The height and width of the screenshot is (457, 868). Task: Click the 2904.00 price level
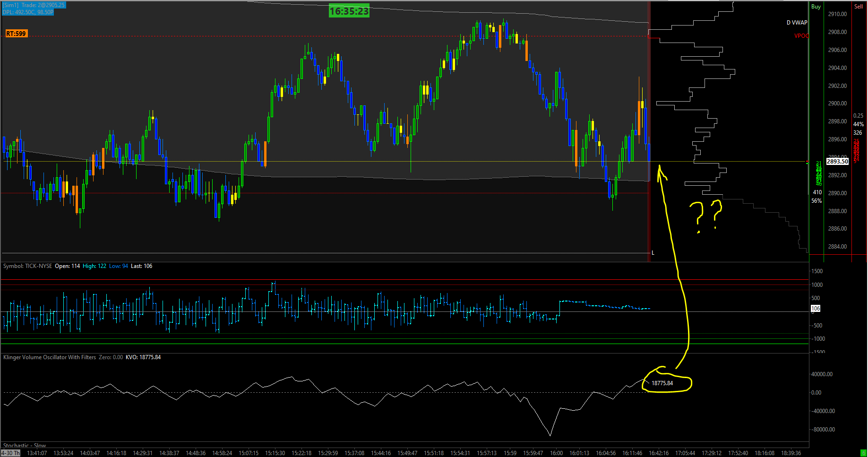coord(837,68)
